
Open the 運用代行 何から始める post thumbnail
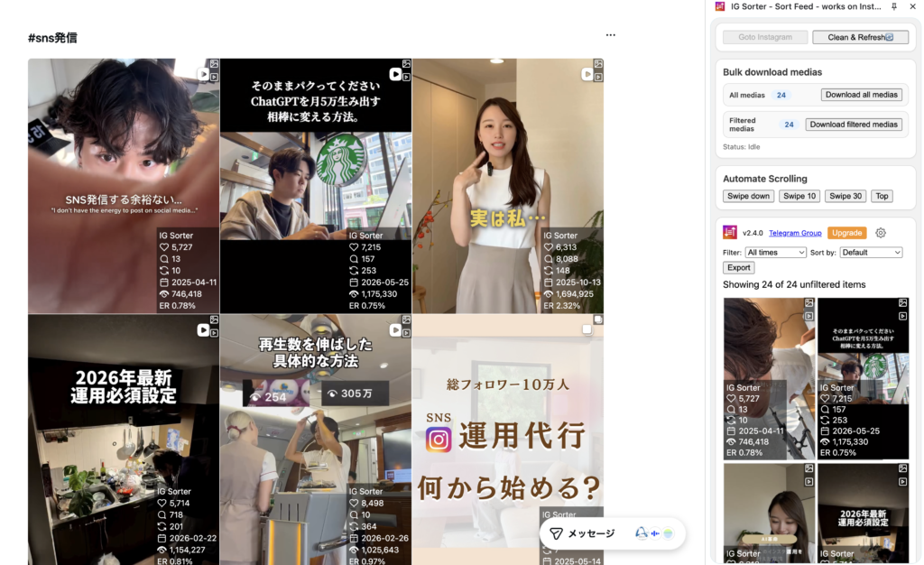point(507,440)
